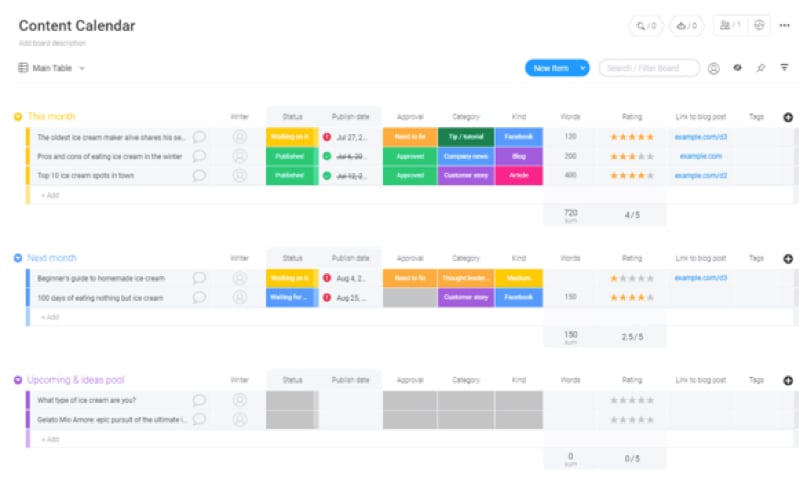Open updates bubble for Pros and cons row
Image resolution: width=812 pixels, height=487 pixels.
199,156
